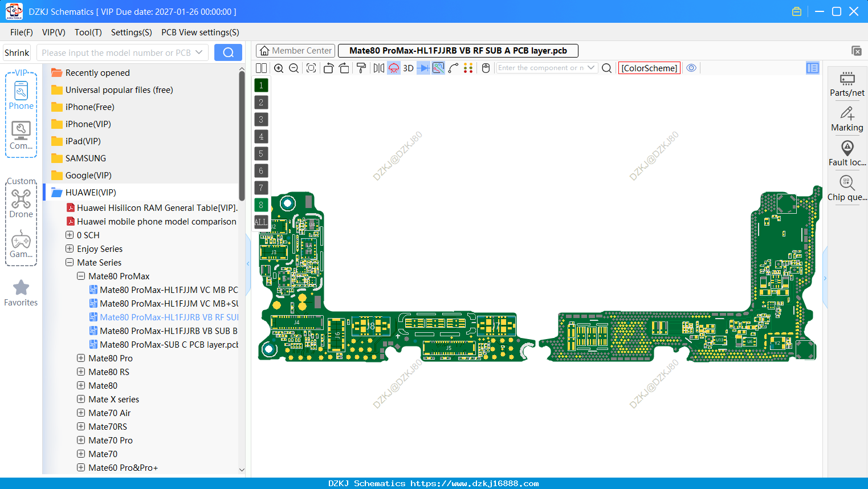Open the Chip query tool
This screenshot has height=489, width=868.
click(847, 188)
